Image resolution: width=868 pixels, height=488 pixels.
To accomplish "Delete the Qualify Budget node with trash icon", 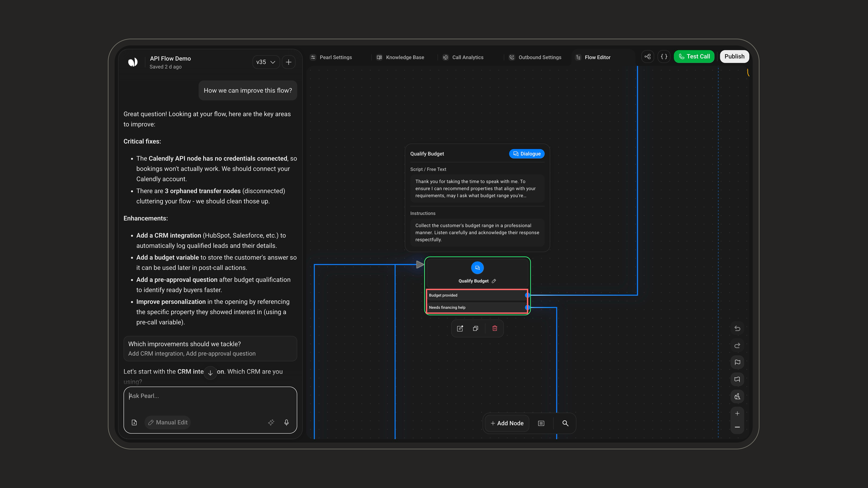I will coord(495,328).
